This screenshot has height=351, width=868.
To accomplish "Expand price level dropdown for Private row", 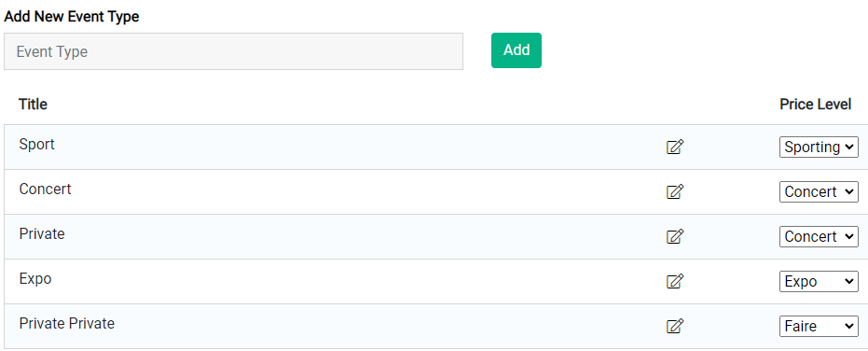I will 819,237.
